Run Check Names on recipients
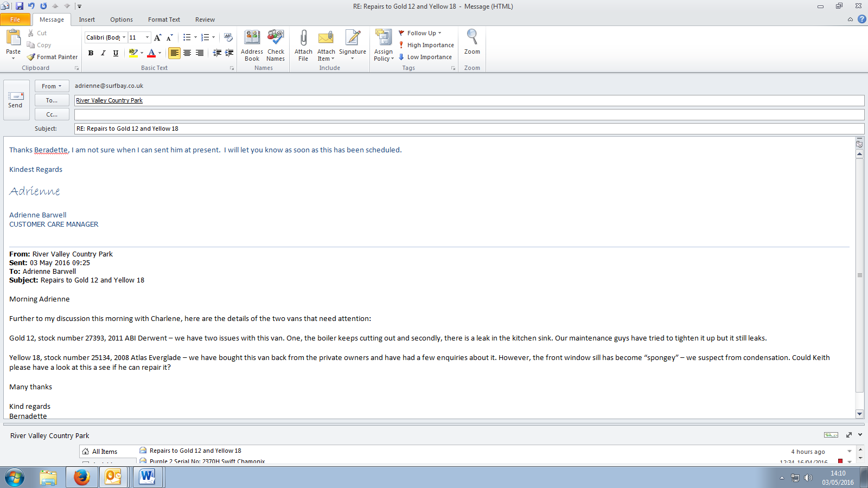 tap(276, 44)
